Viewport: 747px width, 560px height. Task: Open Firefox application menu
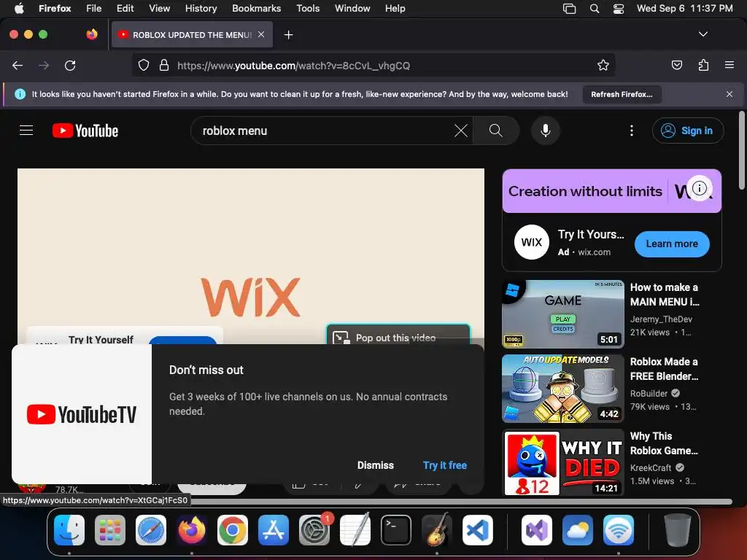pos(729,66)
